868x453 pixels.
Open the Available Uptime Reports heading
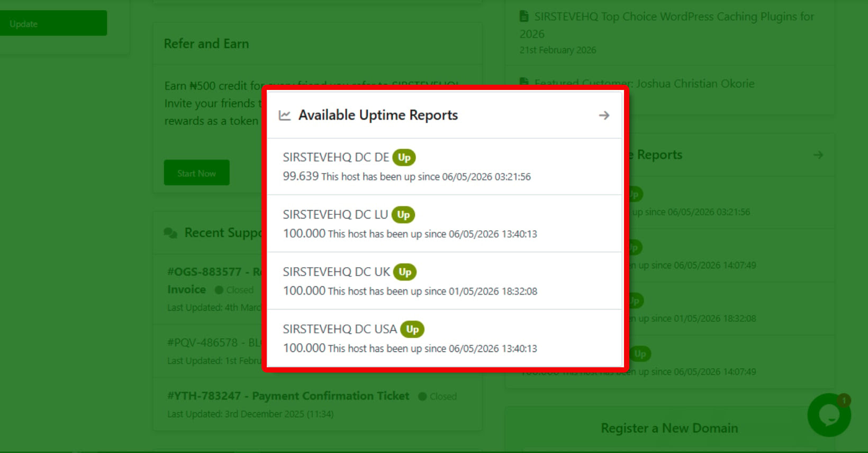pyautogui.click(x=378, y=115)
